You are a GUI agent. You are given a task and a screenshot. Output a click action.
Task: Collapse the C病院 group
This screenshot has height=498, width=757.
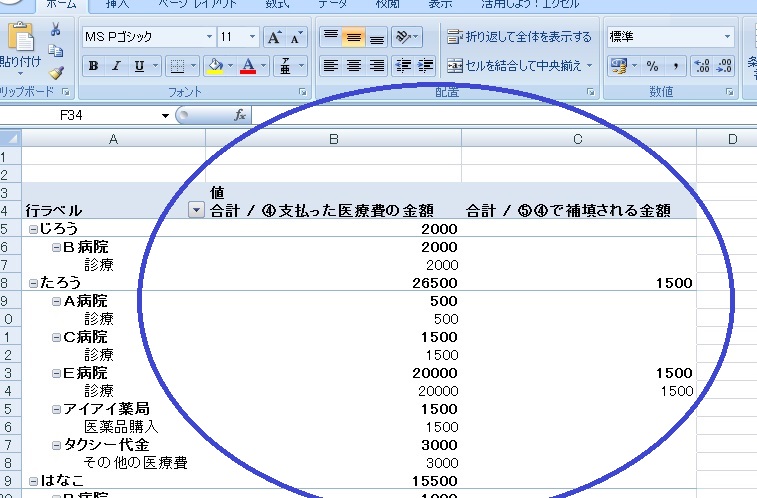[56, 337]
